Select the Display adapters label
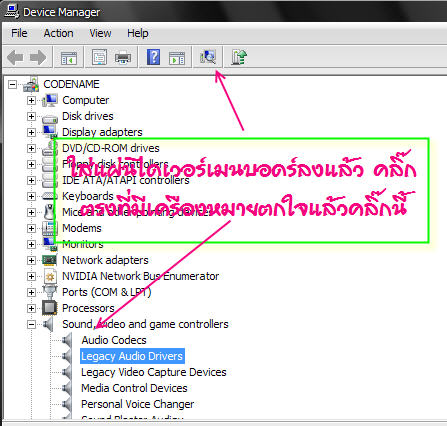Screen dimensions: 447x426 click(x=102, y=132)
